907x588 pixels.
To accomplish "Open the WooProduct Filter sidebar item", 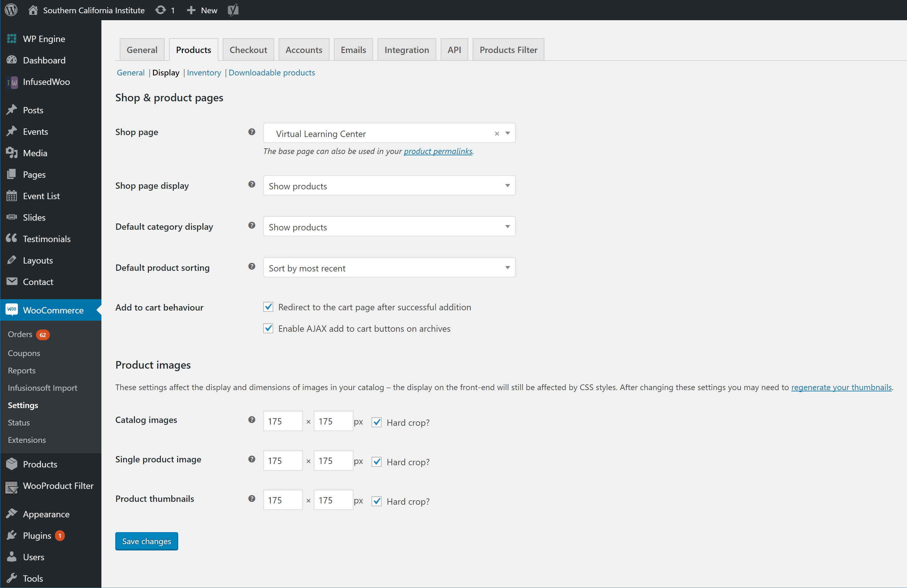I will click(x=58, y=485).
